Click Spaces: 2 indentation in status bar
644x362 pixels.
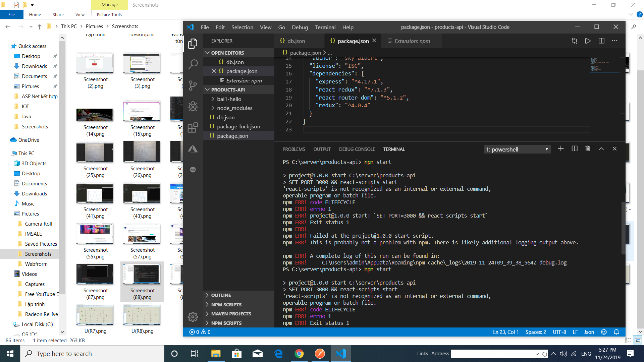[536, 332]
